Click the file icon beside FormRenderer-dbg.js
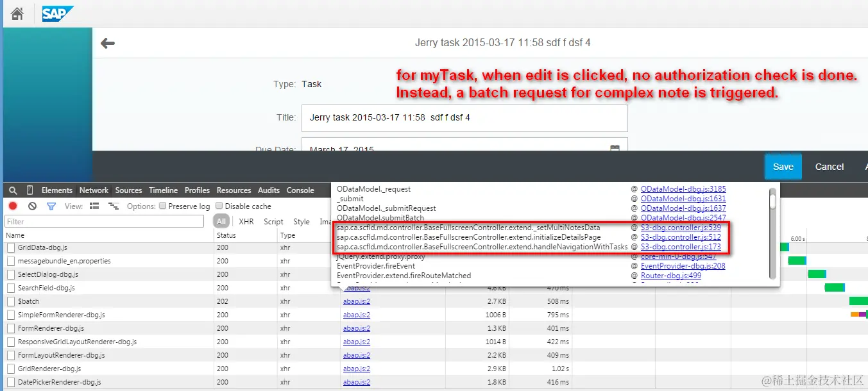 coord(11,328)
